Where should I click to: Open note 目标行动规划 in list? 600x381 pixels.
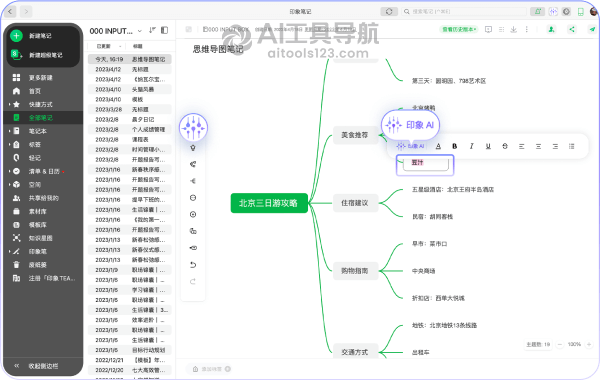[x=129, y=350]
